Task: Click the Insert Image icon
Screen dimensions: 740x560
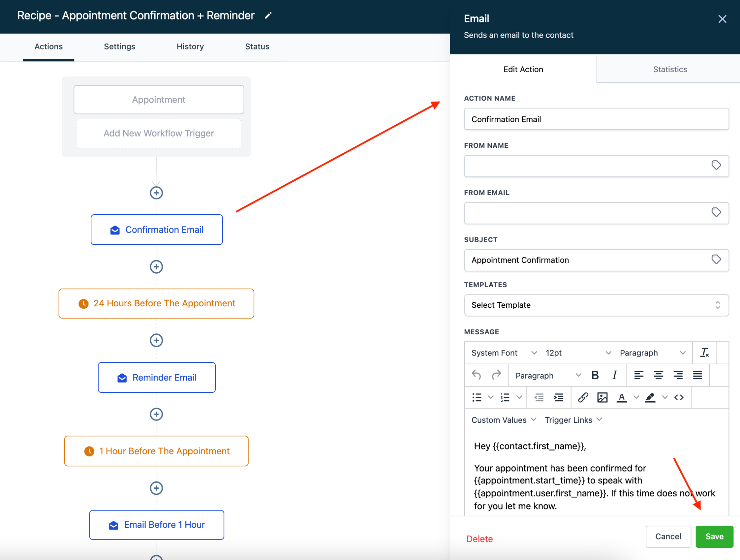Action: (602, 397)
